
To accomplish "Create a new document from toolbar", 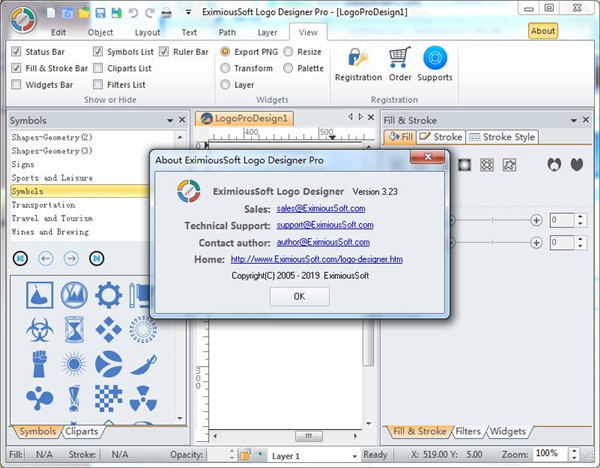I will [x=51, y=13].
